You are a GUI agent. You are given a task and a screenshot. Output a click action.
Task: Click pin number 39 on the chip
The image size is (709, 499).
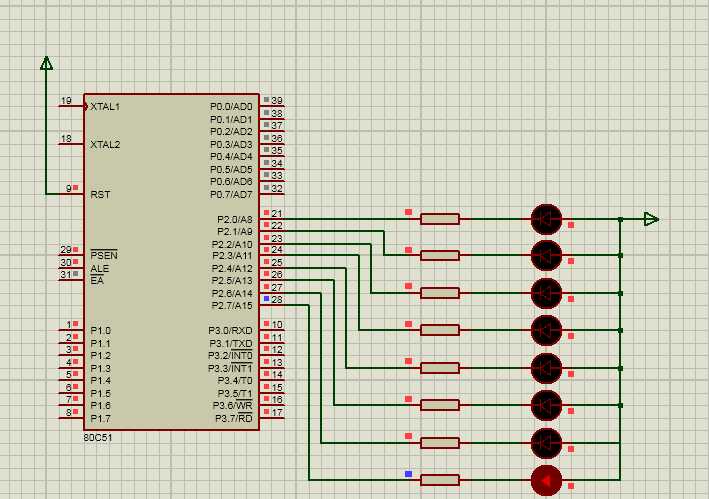(x=277, y=100)
